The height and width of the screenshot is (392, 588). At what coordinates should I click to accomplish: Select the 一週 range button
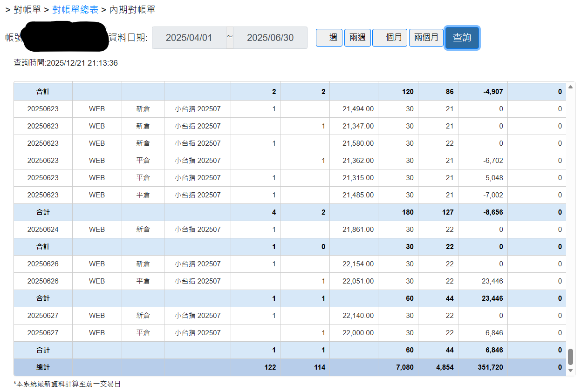tap(329, 38)
